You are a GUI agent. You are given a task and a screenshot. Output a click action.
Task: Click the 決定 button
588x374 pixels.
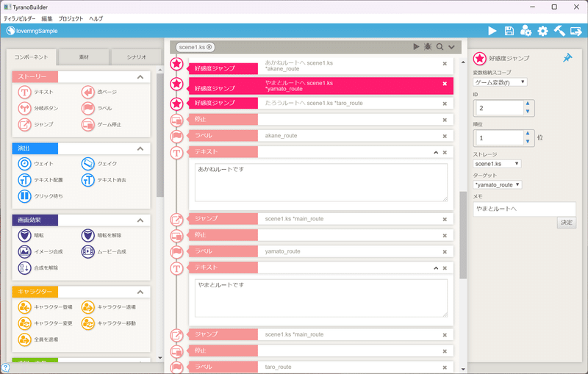click(566, 222)
